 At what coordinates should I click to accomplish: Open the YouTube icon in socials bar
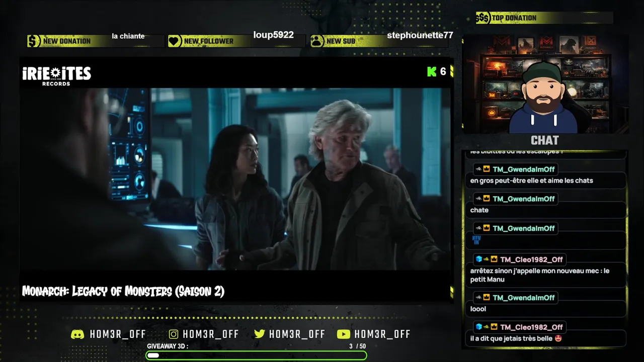click(344, 334)
